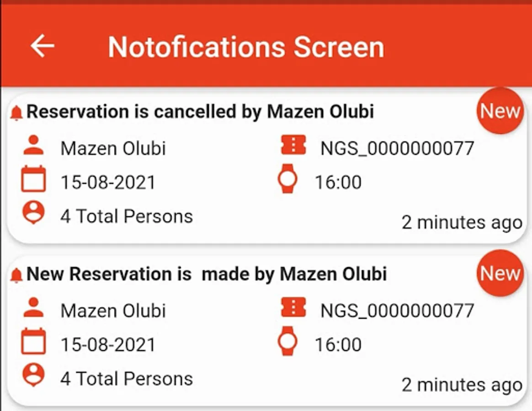This screenshot has width=532, height=411.
Task: Tap calendar icon in new reservation card
Action: click(x=33, y=342)
